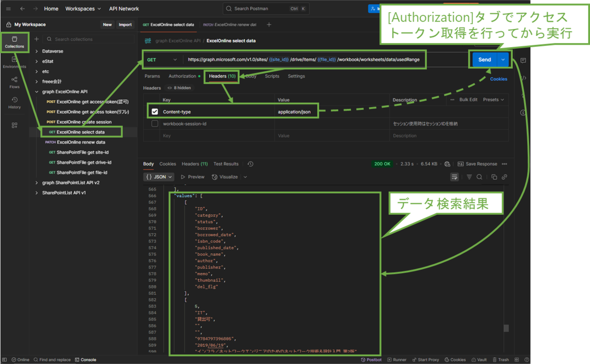
Task: Open the response Cookies tab
Action: click(x=168, y=164)
